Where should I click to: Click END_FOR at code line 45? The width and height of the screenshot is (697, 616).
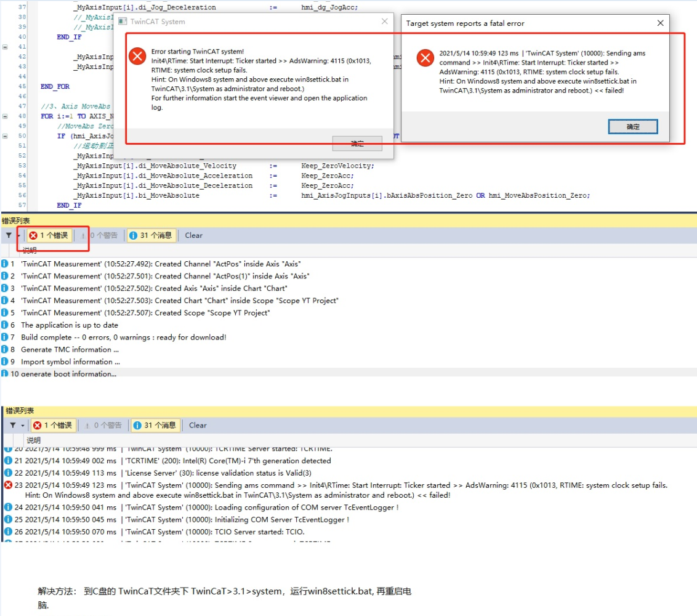pos(55,86)
